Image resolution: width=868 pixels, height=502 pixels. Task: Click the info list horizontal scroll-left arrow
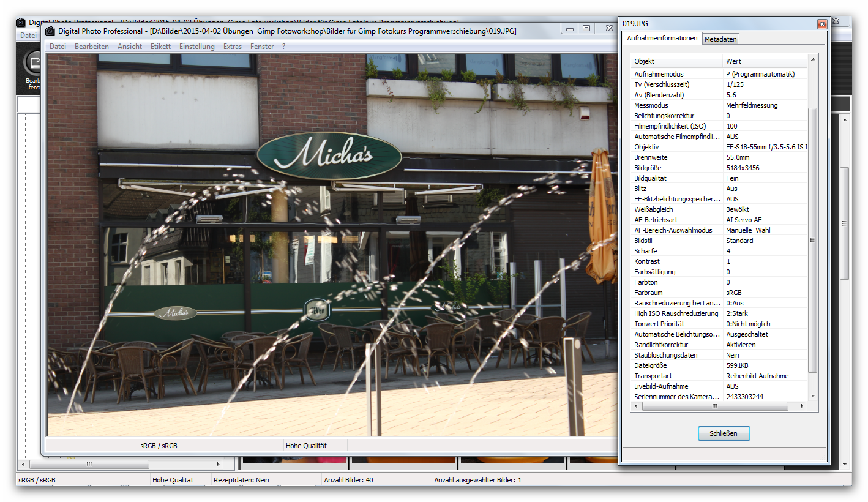pyautogui.click(x=635, y=406)
